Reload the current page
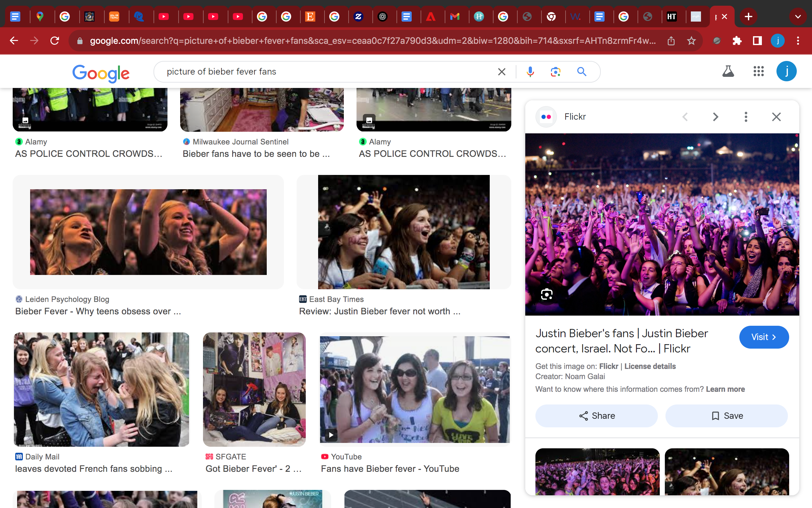812x508 pixels. (x=55, y=41)
